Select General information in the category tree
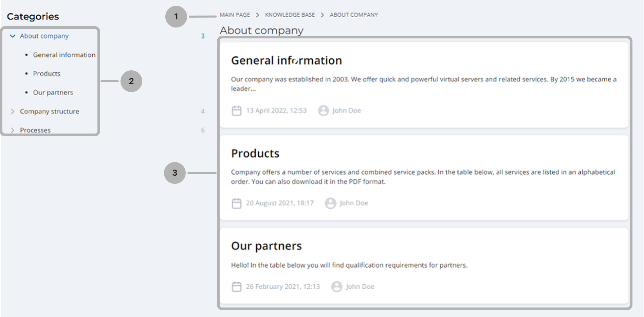This screenshot has height=317, width=644. tap(64, 55)
